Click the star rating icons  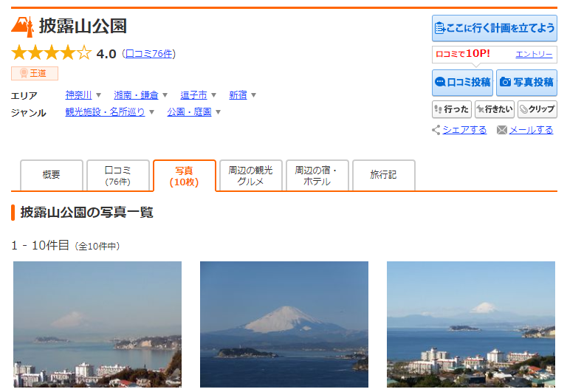52,53
